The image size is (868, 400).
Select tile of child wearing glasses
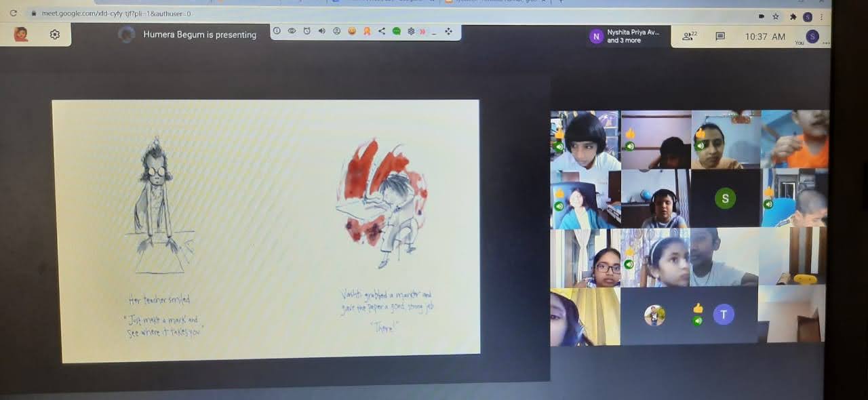tap(585, 258)
